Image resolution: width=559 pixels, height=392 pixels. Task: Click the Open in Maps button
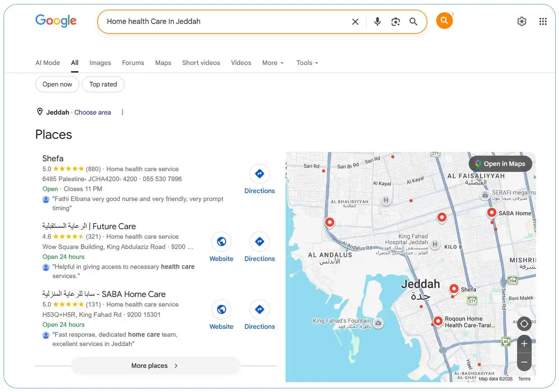click(500, 164)
